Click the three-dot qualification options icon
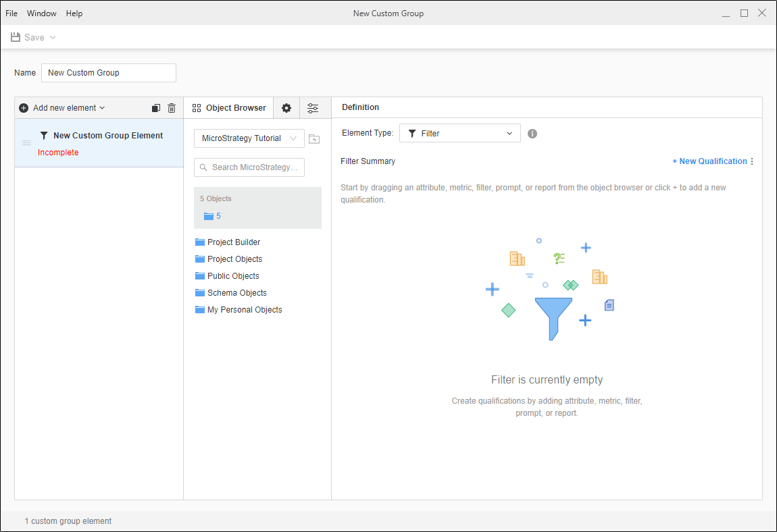This screenshot has width=777, height=532. 752,161
